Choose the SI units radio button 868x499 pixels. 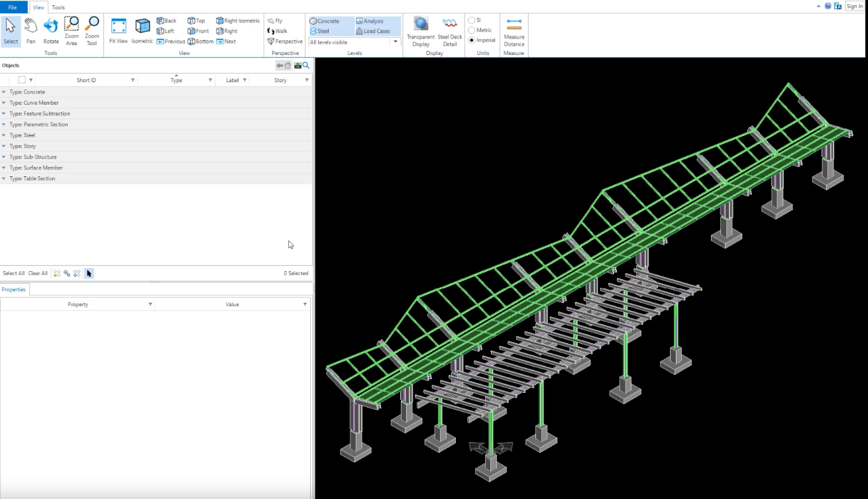(472, 21)
